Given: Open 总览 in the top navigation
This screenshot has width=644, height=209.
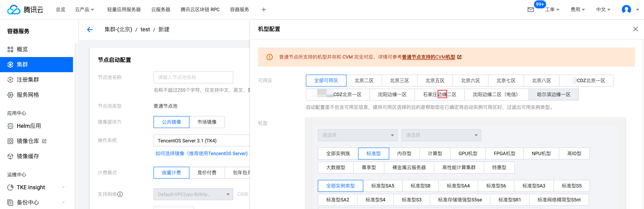Looking at the screenshot, I should (x=60, y=10).
